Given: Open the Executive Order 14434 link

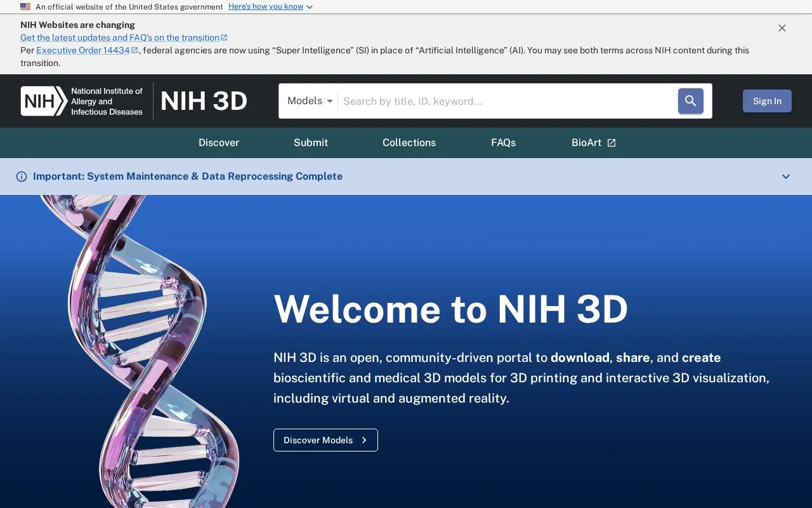Looking at the screenshot, I should 87,50.
